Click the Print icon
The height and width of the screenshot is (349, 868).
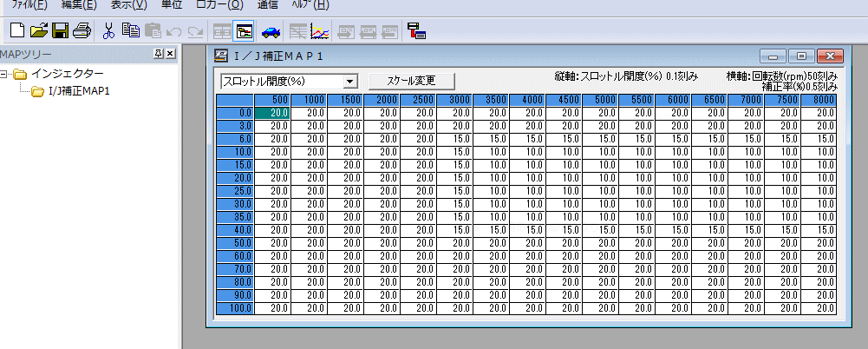[x=82, y=31]
